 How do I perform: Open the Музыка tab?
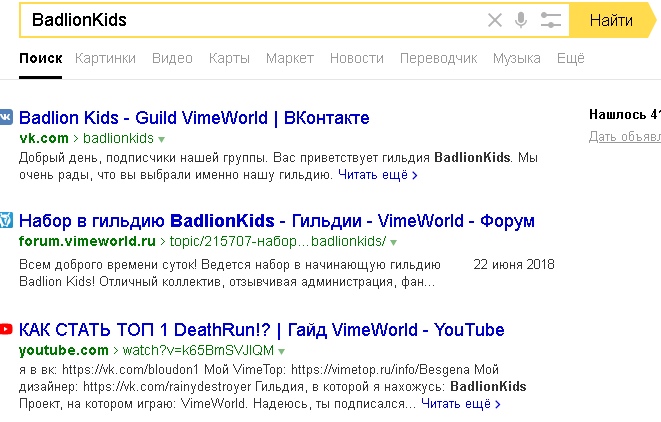(x=517, y=58)
